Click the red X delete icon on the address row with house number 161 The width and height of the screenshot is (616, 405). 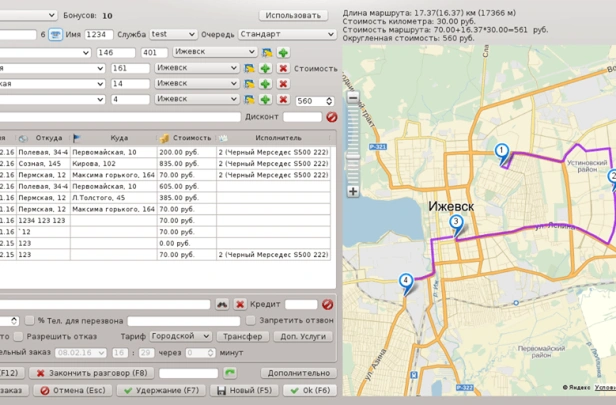[x=283, y=69]
